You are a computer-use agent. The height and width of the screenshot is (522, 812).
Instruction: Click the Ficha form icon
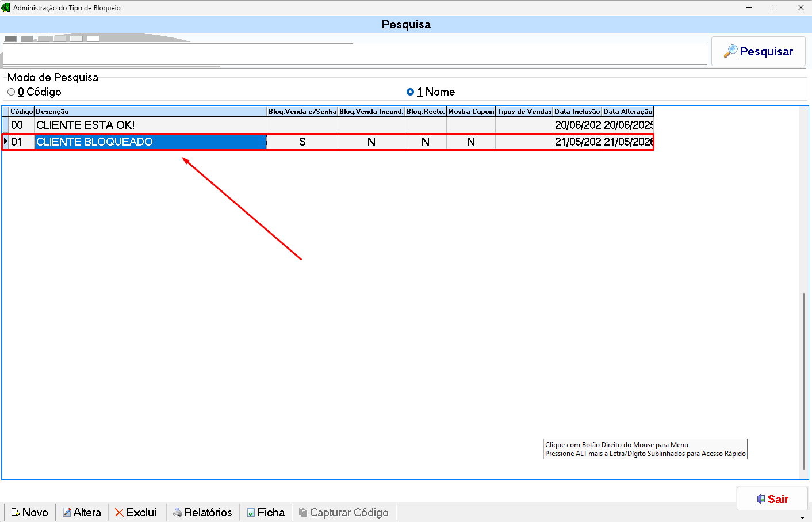pyautogui.click(x=251, y=512)
